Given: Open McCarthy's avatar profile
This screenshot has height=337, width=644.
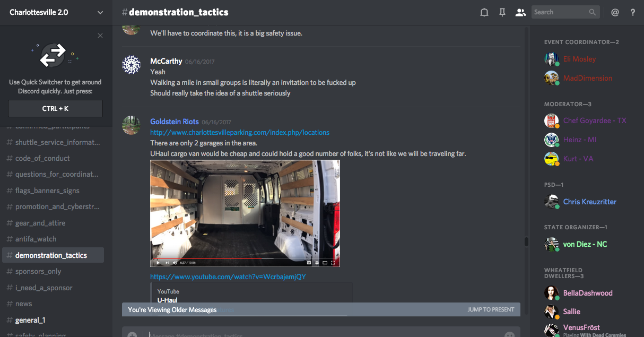Looking at the screenshot, I should (x=131, y=65).
